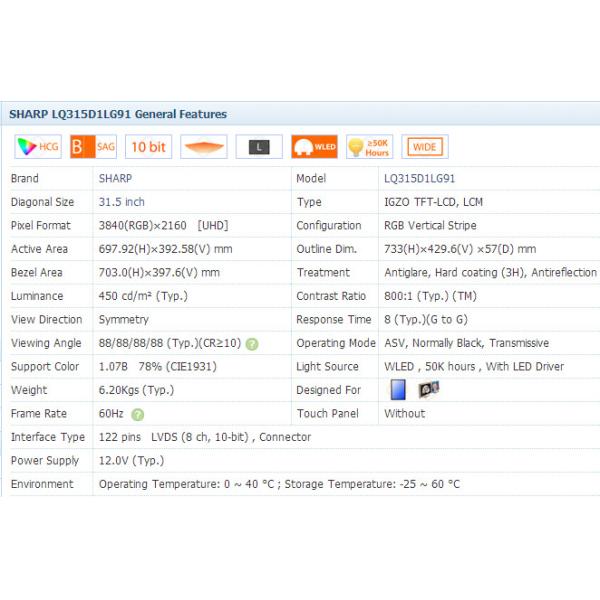Select the 800:1 (Typ.) (TM) value
This screenshot has height=600, width=600.
(x=430, y=296)
